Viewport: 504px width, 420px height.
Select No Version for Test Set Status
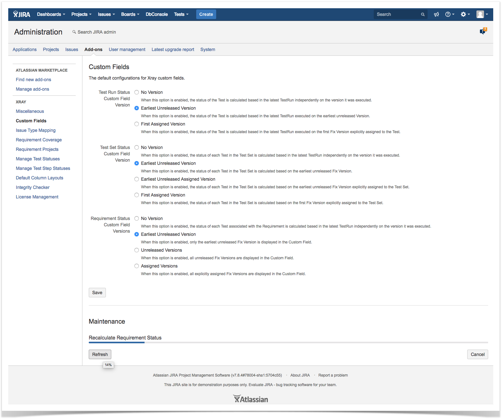pos(137,147)
